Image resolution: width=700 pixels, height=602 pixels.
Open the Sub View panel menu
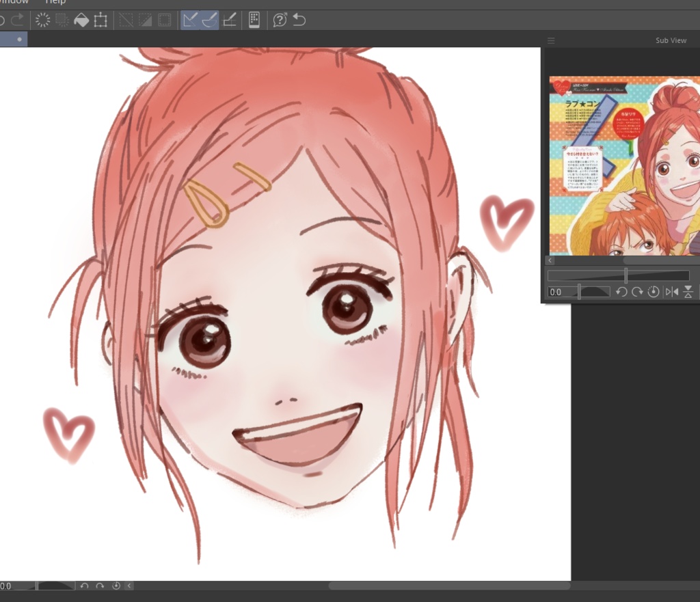pyautogui.click(x=551, y=40)
